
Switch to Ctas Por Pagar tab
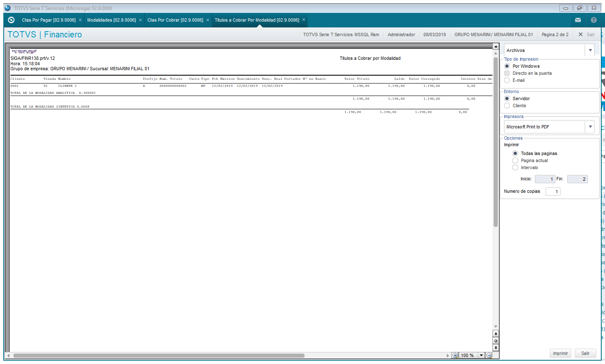coord(49,20)
